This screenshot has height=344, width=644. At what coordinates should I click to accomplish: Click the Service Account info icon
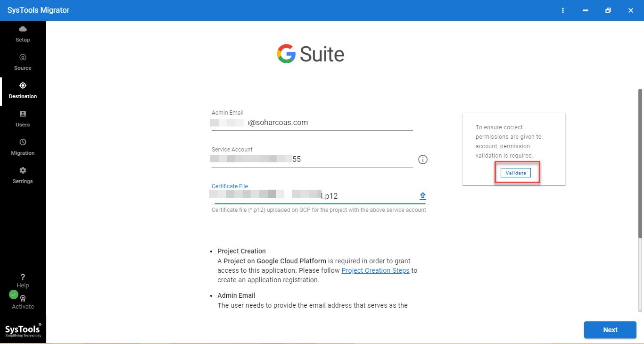click(x=422, y=159)
